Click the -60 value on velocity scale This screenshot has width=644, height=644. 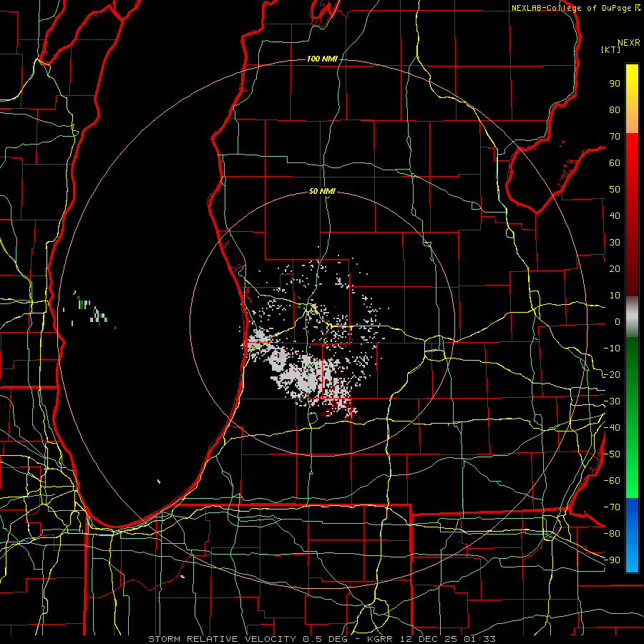612,481
